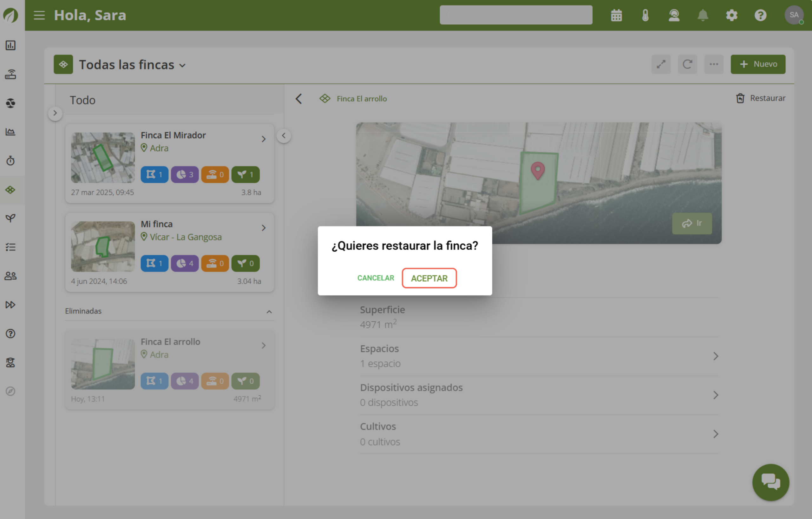Open the settings gear in the header
This screenshot has width=812, height=519.
[731, 15]
